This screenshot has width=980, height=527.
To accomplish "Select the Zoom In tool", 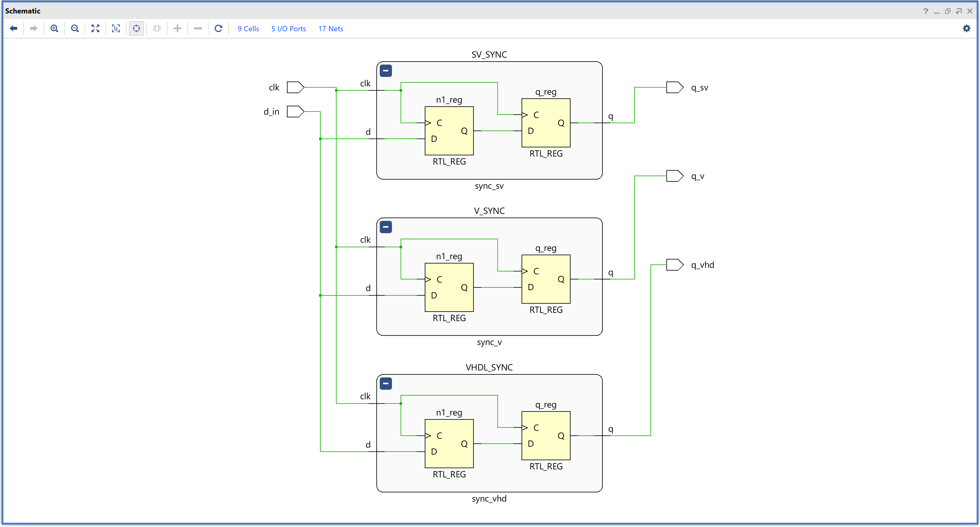I will coord(55,28).
